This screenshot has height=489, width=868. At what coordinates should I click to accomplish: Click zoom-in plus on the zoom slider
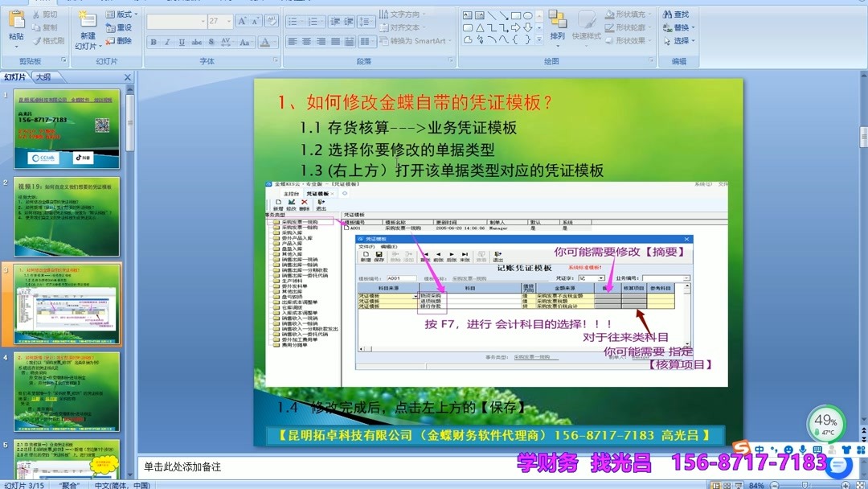[x=845, y=486]
